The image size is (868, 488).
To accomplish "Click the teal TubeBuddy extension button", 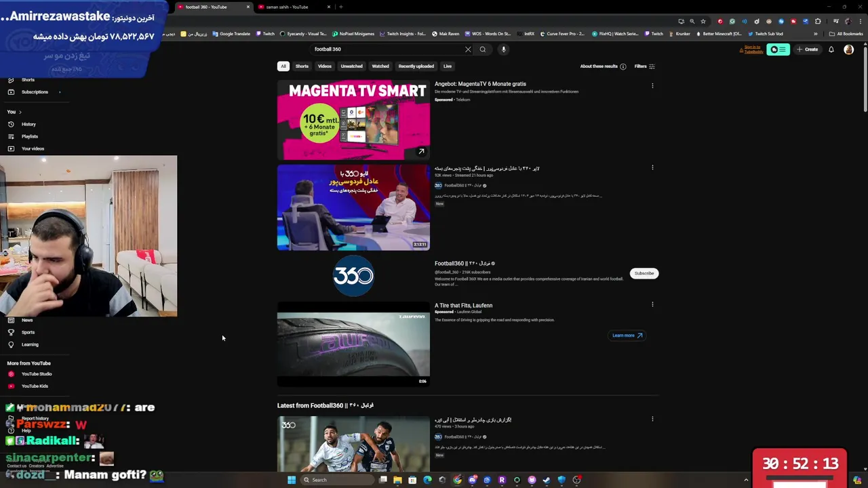I will point(778,49).
